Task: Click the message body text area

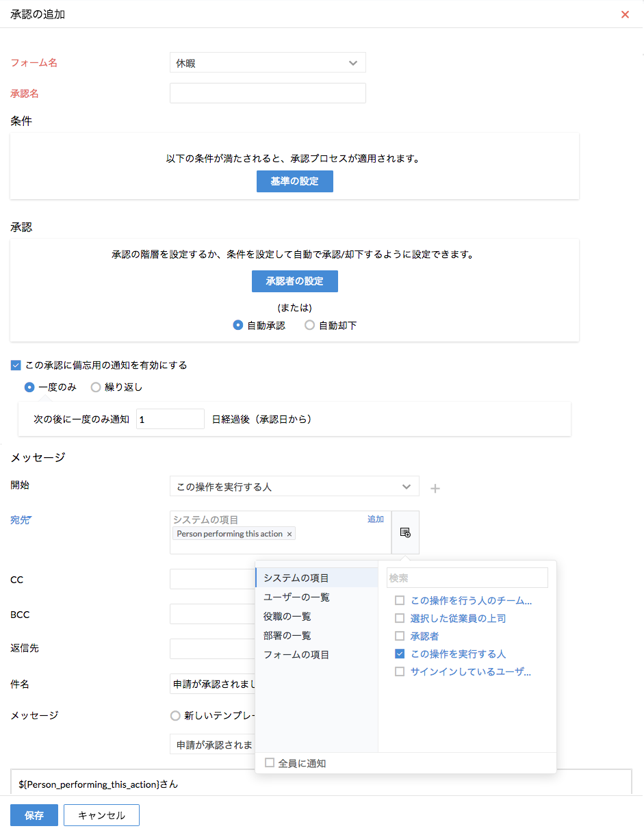Action: (x=322, y=782)
